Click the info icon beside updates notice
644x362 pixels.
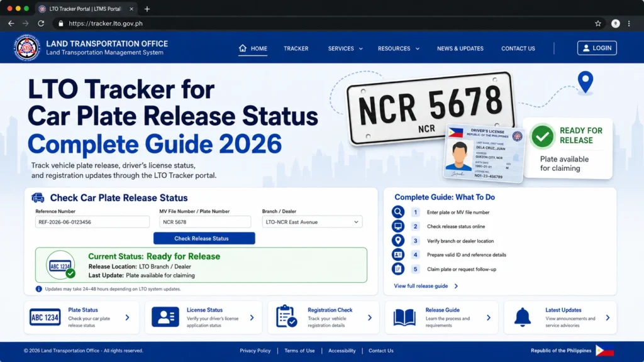pos(38,289)
